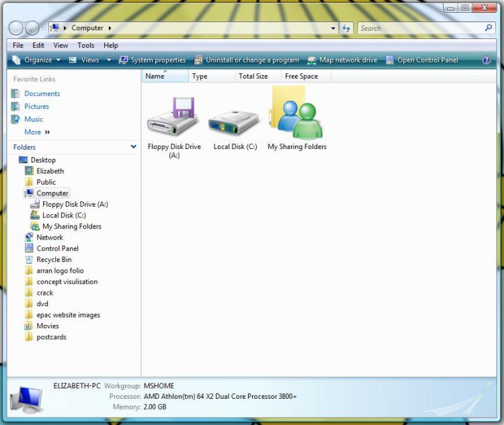Expand More favorite links
Screen dimensions: 504x425
pos(37,132)
